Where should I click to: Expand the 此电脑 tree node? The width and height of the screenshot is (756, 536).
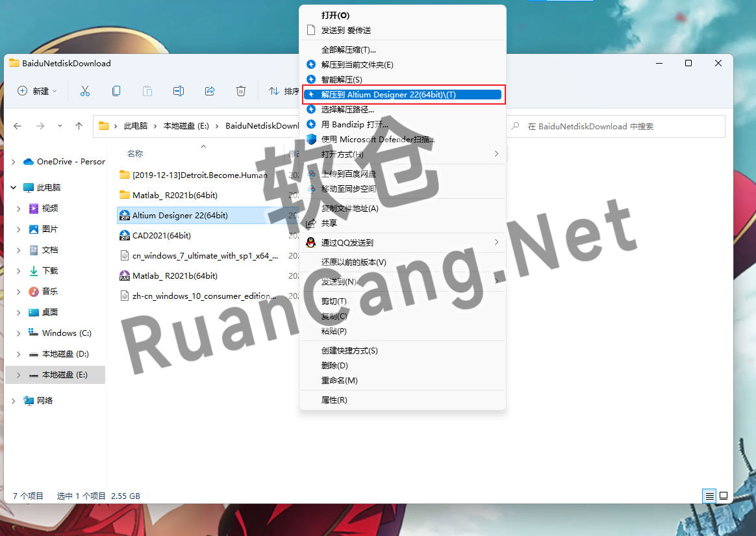pyautogui.click(x=14, y=187)
